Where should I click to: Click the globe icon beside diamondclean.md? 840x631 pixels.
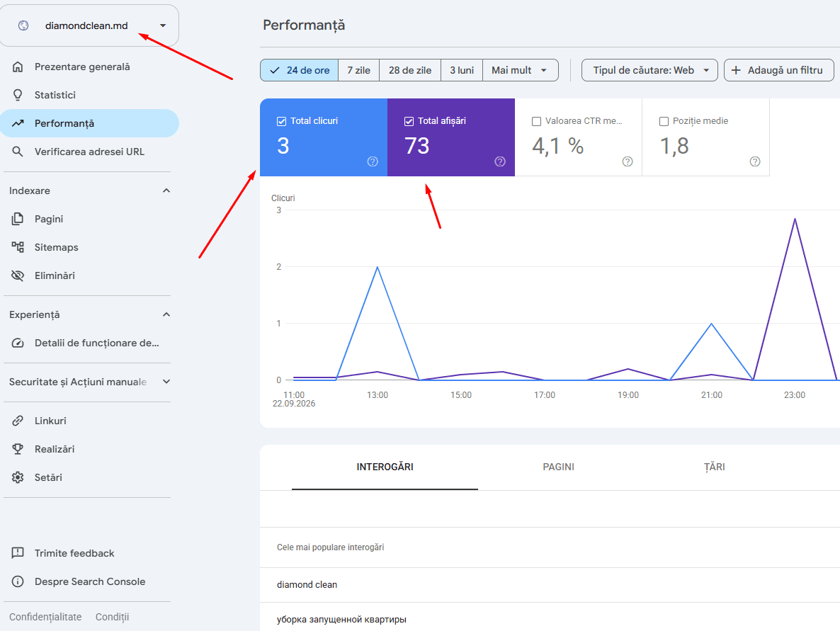click(x=23, y=25)
